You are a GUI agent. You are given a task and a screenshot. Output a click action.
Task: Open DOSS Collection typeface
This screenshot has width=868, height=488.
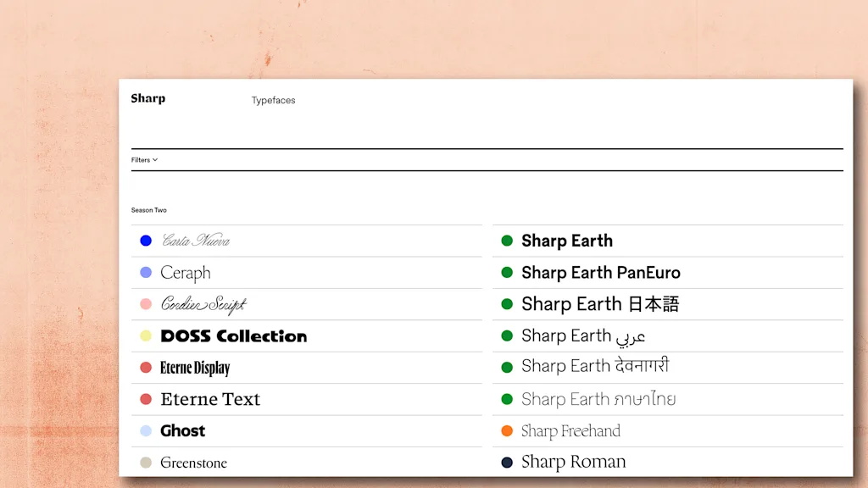[x=233, y=336]
